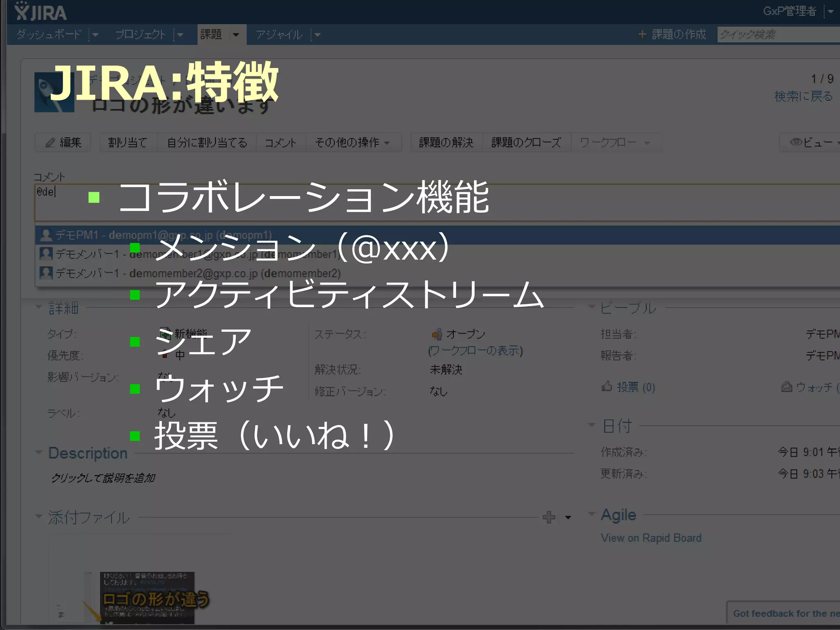Click 自分に割り当てる button
Image resolution: width=840 pixels, height=630 pixels.
point(207,142)
